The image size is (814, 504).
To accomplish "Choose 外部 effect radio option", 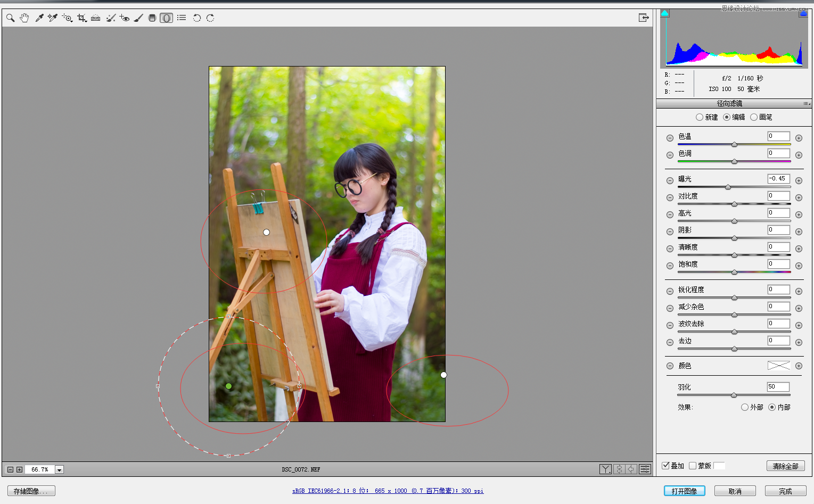I will tap(745, 407).
